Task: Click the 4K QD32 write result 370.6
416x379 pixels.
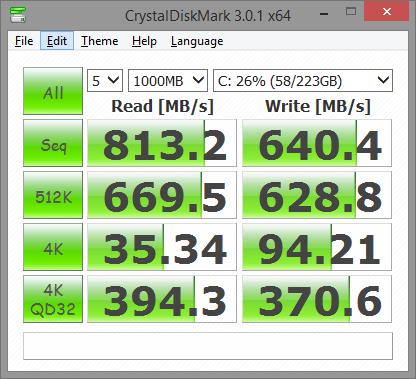Action: point(317,299)
